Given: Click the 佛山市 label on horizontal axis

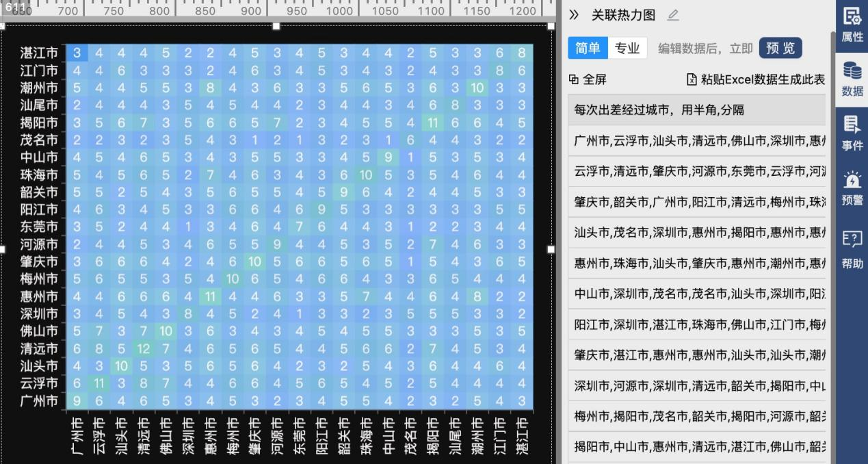Looking at the screenshot, I should (166, 435).
